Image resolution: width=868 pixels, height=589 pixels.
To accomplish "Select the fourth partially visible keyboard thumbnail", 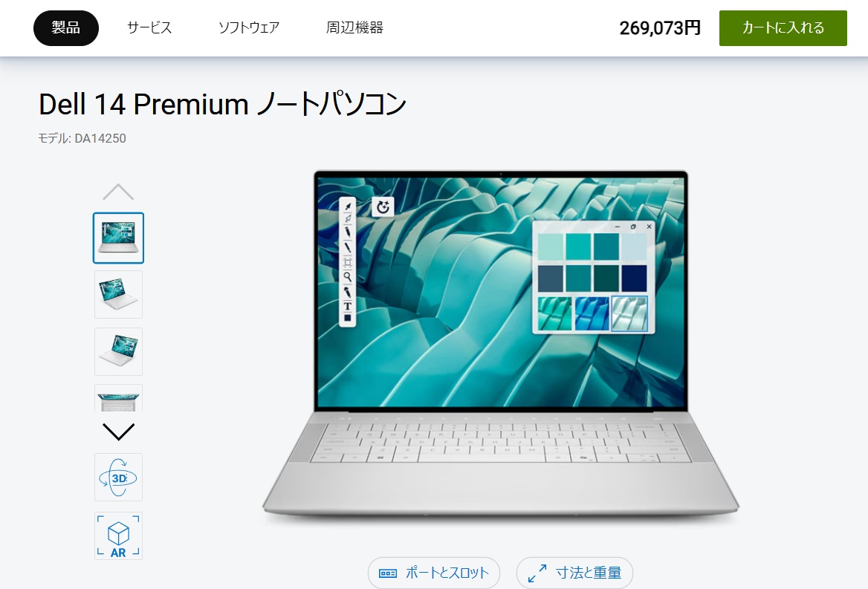I will [x=118, y=398].
